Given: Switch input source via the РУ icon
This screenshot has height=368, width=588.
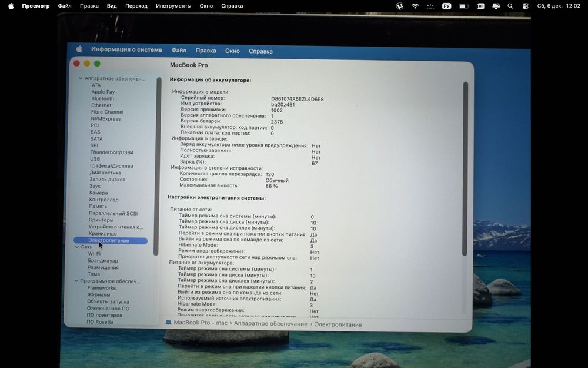Looking at the screenshot, I should point(447,6).
